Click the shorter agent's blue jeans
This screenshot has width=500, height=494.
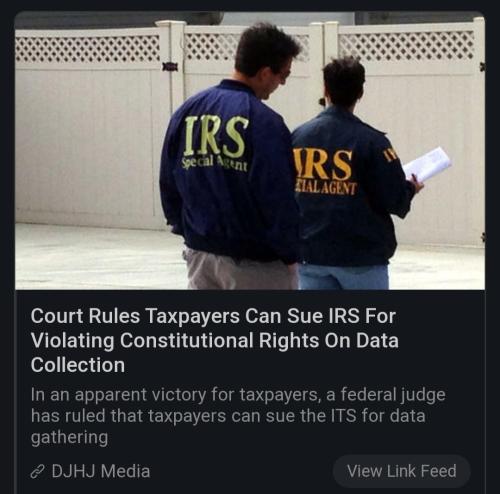pos(344,276)
